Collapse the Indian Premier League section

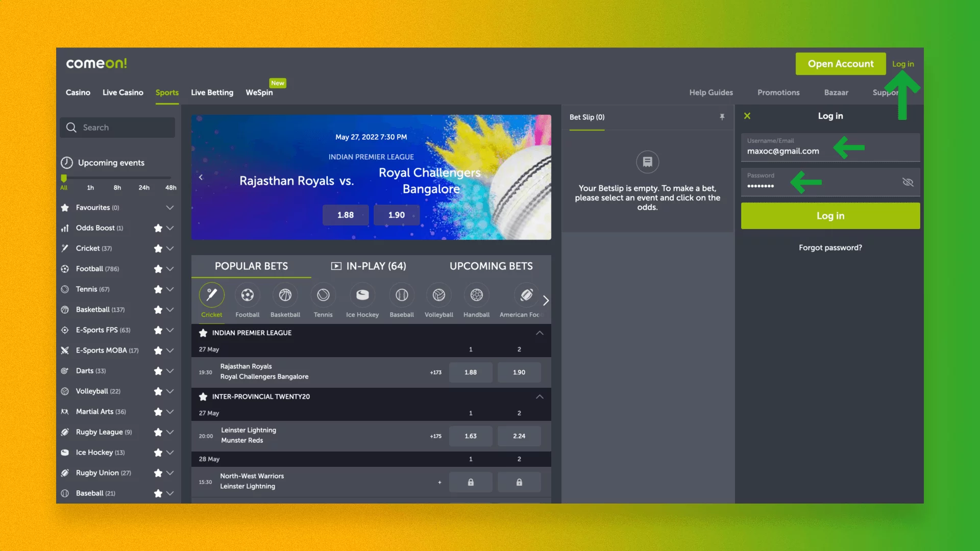click(x=540, y=333)
